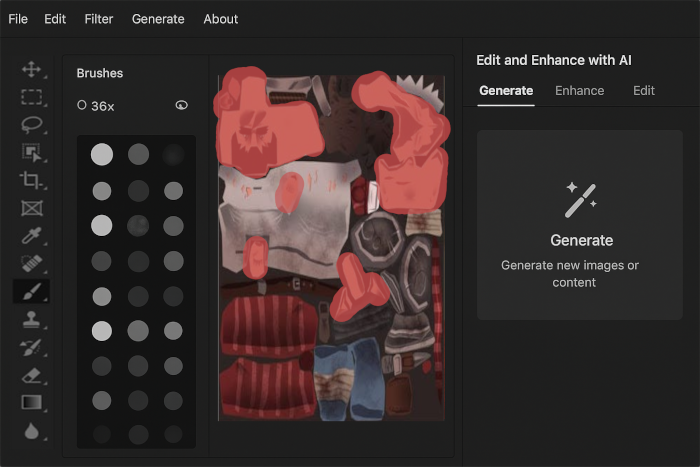
Task: Select the Crop tool
Action: [x=30, y=180]
